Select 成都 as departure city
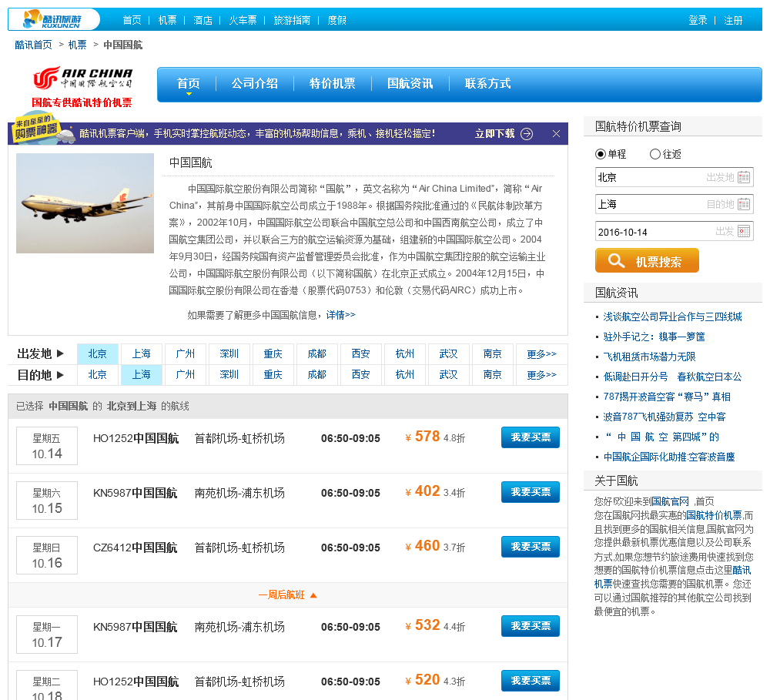This screenshot has width=770, height=700. 316,353
